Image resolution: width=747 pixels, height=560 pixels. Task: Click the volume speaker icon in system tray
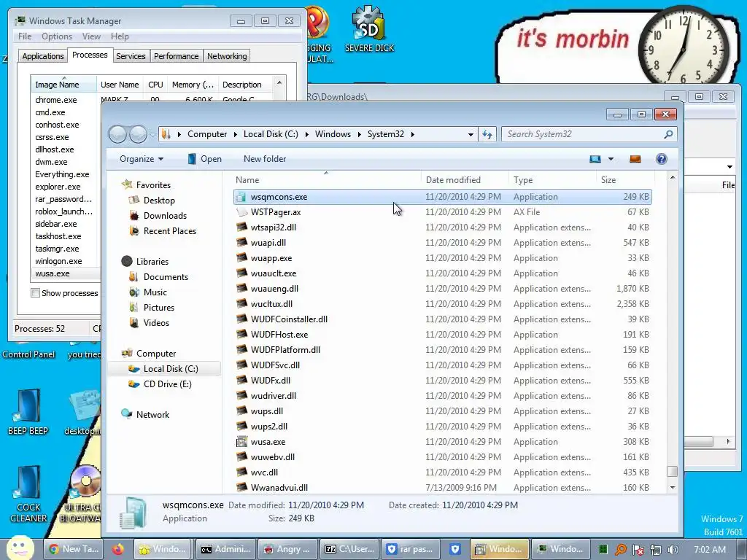[x=673, y=550]
